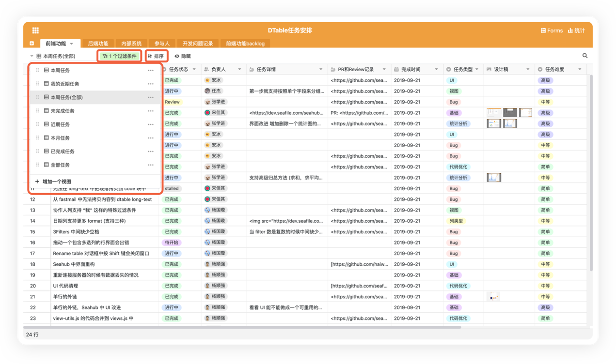Switch to 前端功能backlog tab
The width and height of the screenshot is (616, 364).
pos(245,44)
